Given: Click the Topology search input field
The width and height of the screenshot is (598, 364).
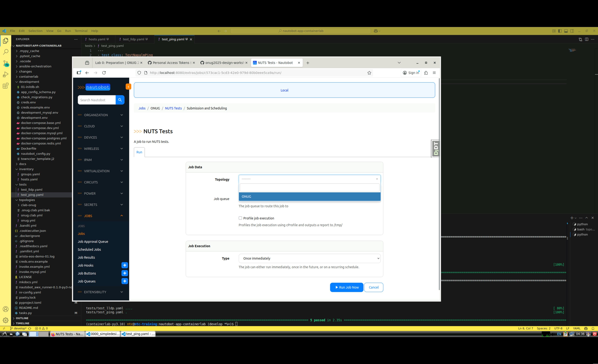Looking at the screenshot, I should pos(309,187).
